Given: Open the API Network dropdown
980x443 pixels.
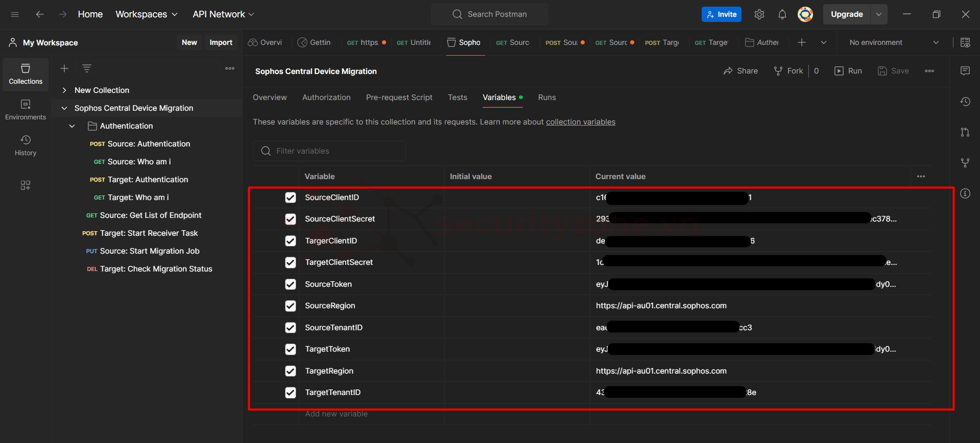Looking at the screenshot, I should pos(223,14).
